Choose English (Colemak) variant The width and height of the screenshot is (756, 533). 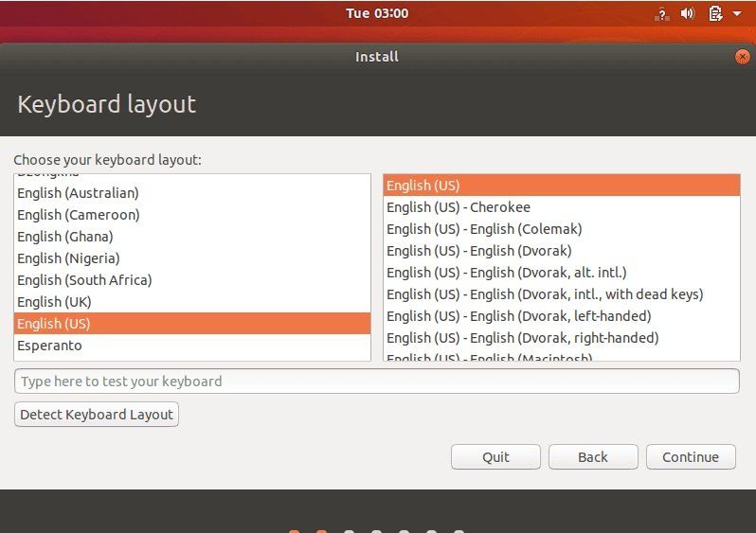562,228
